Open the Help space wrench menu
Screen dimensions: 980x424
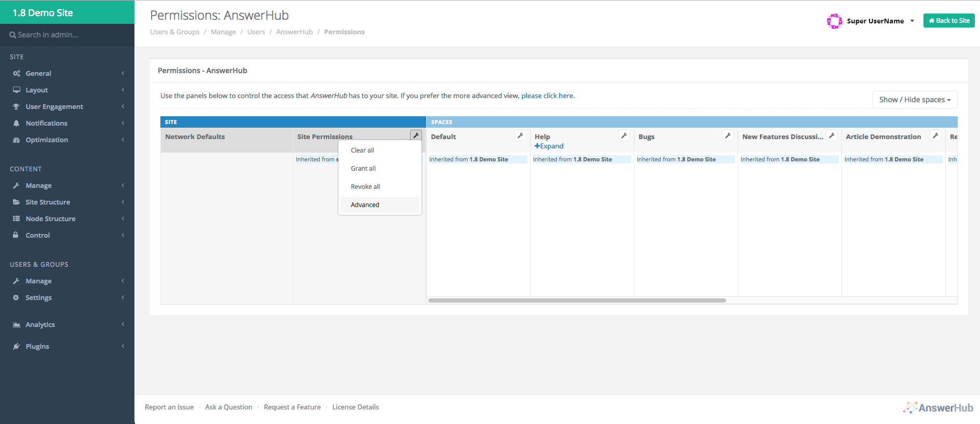coord(624,135)
